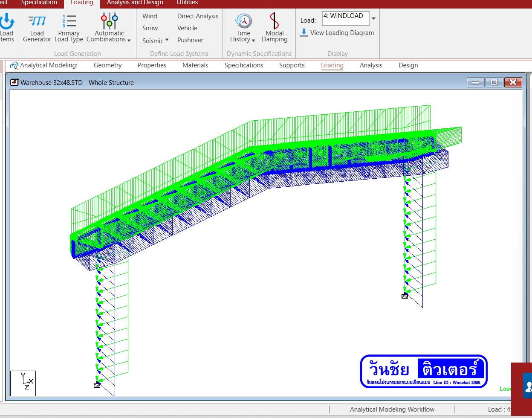Select the Wind load definition
The height and width of the screenshot is (418, 532).
[x=150, y=16]
